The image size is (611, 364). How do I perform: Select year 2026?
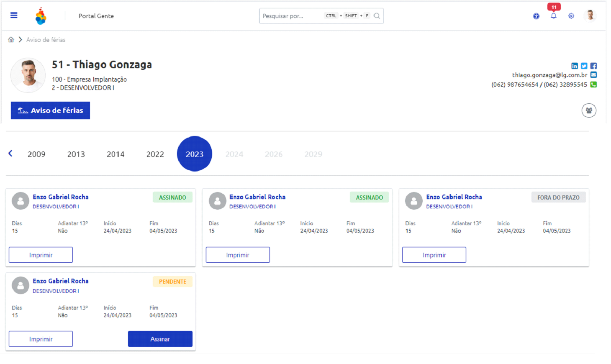(274, 154)
